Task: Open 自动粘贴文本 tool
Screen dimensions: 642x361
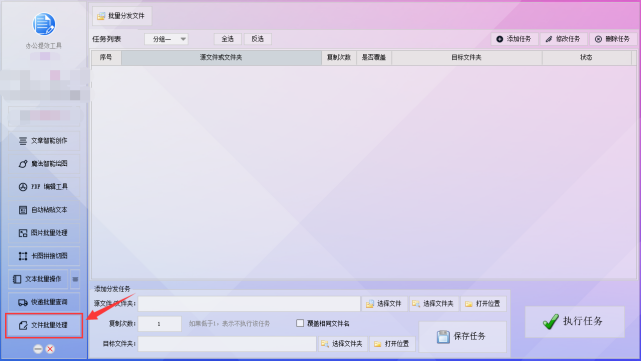Action: click(44, 210)
